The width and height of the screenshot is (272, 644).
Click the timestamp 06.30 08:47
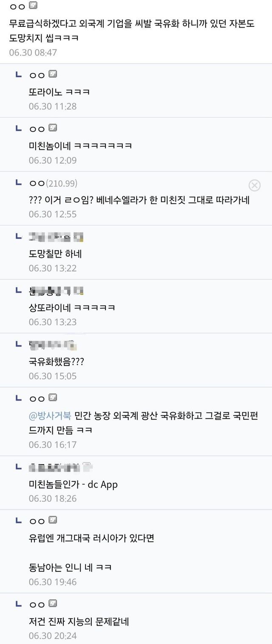click(x=33, y=53)
